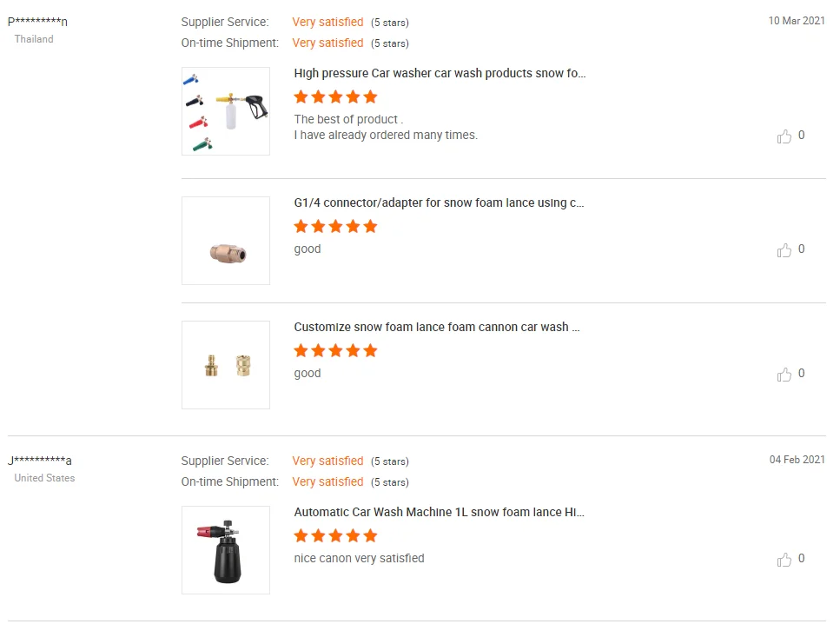The height and width of the screenshot is (624, 840).
Task: Thumbs-up the Customize snow foam lance review
Action: (784, 375)
